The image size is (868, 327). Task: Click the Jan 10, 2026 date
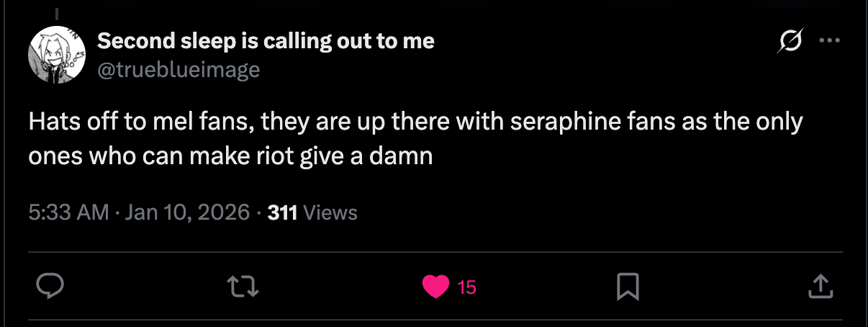tap(188, 212)
